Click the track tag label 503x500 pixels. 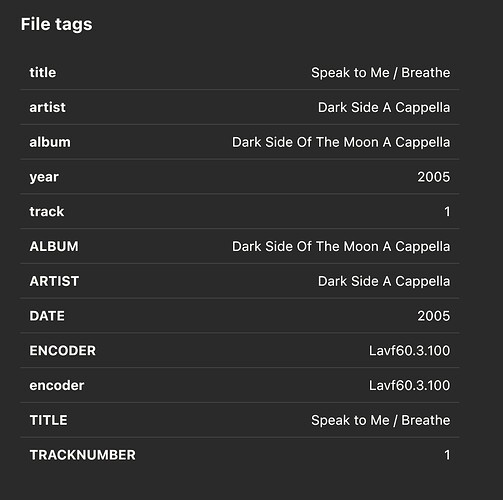click(47, 211)
